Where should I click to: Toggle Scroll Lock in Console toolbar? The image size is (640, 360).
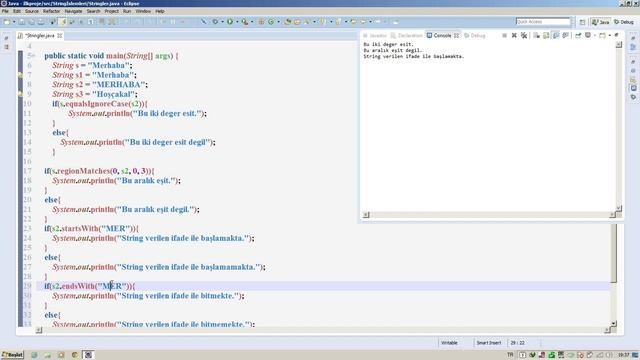(x=546, y=36)
